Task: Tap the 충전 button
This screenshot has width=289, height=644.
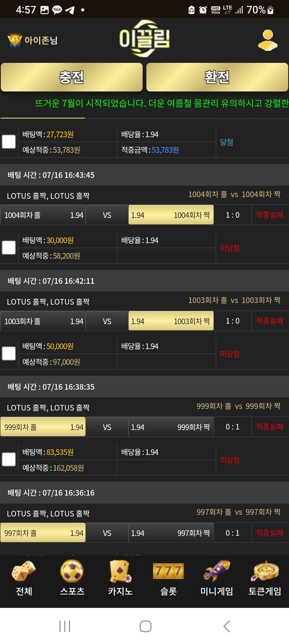Action: [72, 77]
